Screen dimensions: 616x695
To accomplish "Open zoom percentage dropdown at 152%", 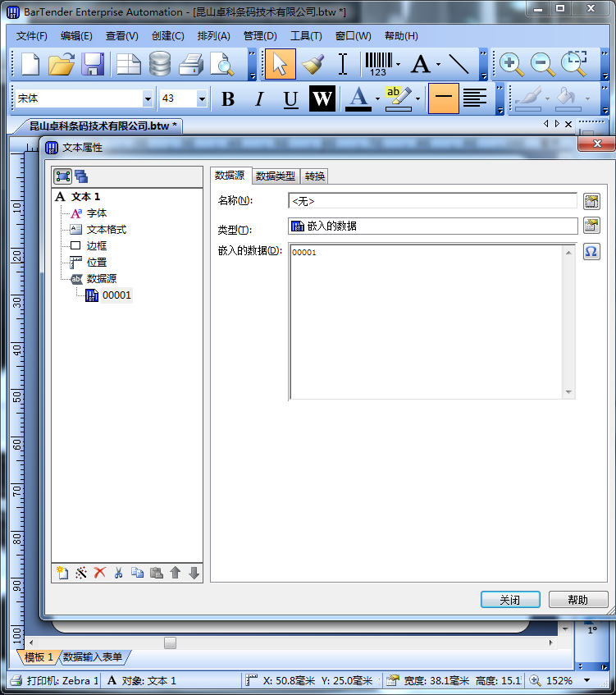I will (x=587, y=680).
